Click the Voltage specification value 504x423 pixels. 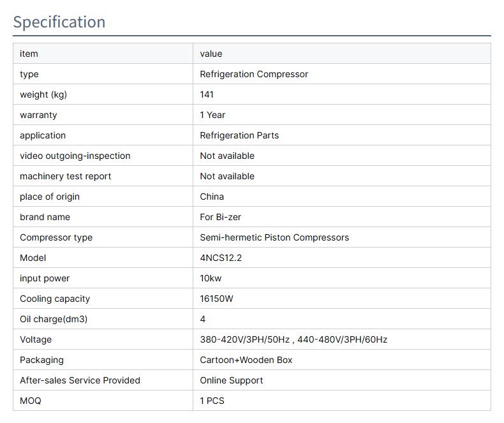[x=293, y=339]
